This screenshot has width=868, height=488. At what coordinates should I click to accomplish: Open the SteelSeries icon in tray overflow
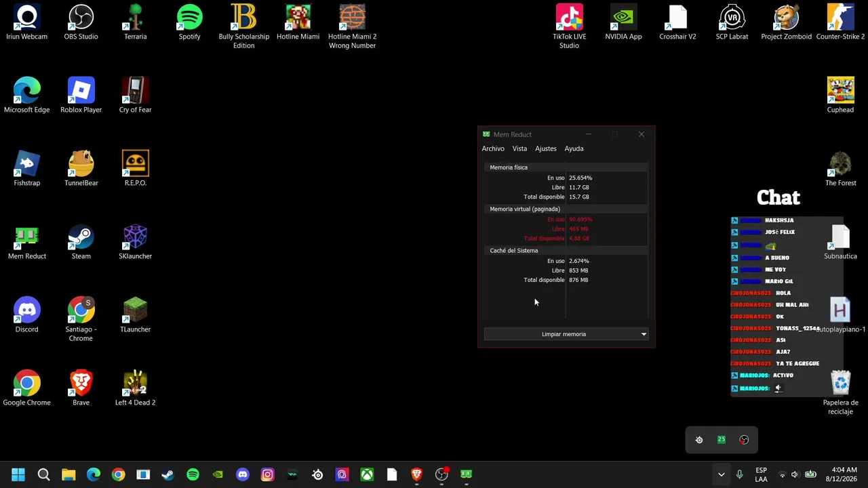(699, 440)
